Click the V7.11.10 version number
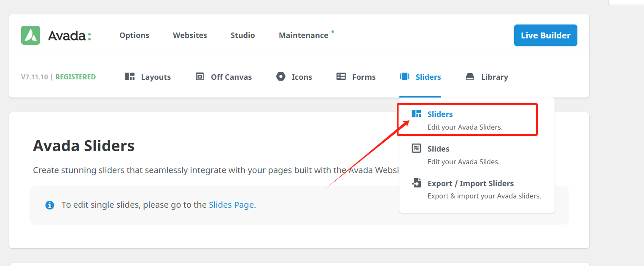 coord(34,77)
